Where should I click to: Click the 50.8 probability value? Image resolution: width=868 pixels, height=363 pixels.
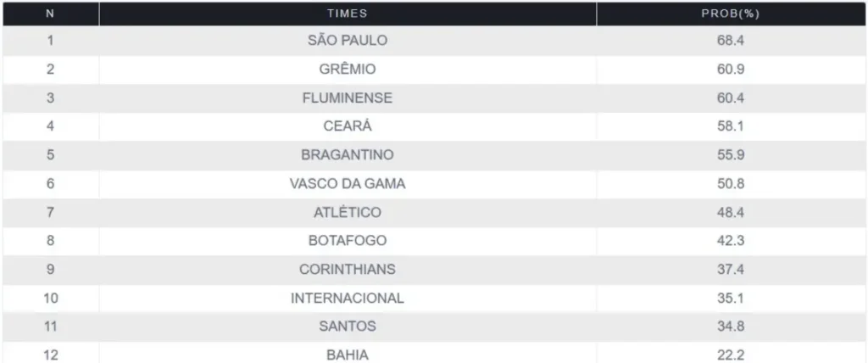click(730, 184)
